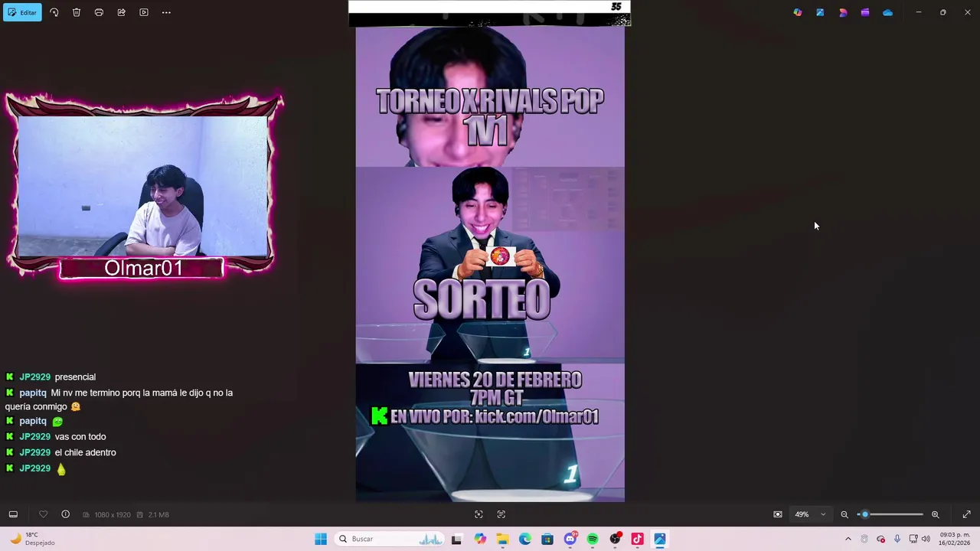Open the clock showing 09:03 p. m.
Viewport: 980px width, 551px height.
tap(955, 539)
